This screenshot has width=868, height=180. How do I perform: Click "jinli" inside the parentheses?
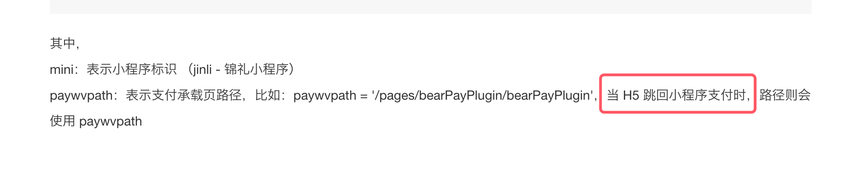pyautogui.click(x=202, y=70)
